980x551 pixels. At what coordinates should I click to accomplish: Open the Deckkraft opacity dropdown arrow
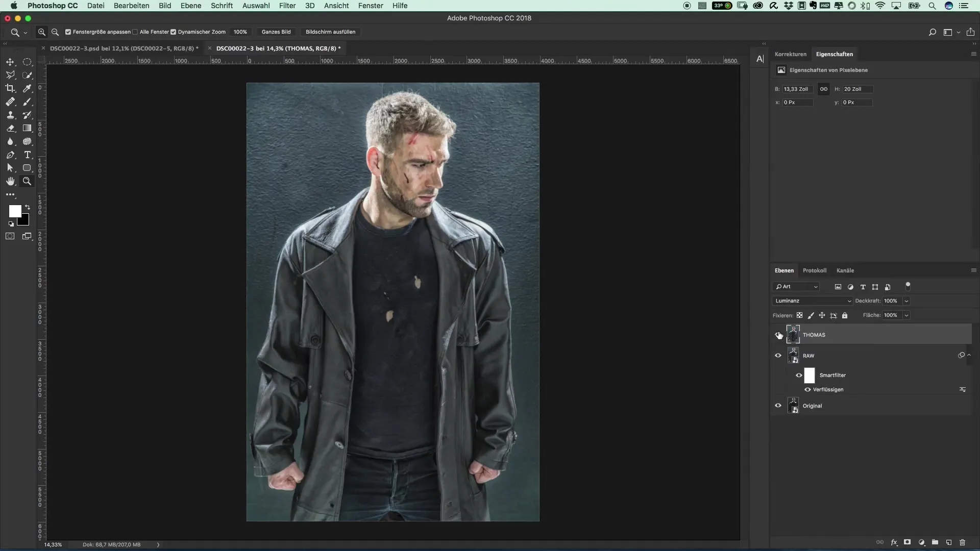pyautogui.click(x=906, y=301)
